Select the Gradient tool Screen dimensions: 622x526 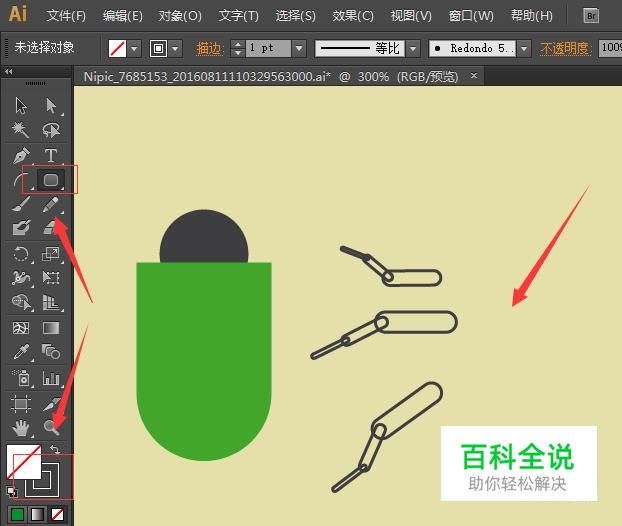click(51, 328)
